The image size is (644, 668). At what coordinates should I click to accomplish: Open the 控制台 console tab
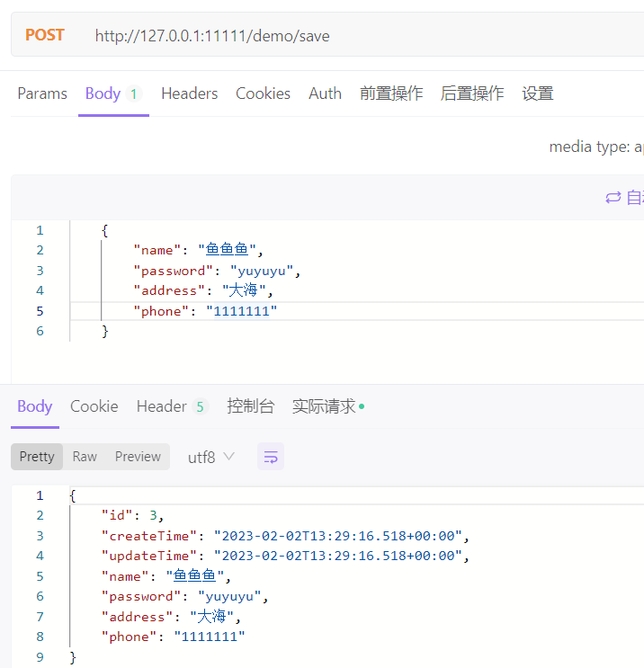pyautogui.click(x=251, y=406)
